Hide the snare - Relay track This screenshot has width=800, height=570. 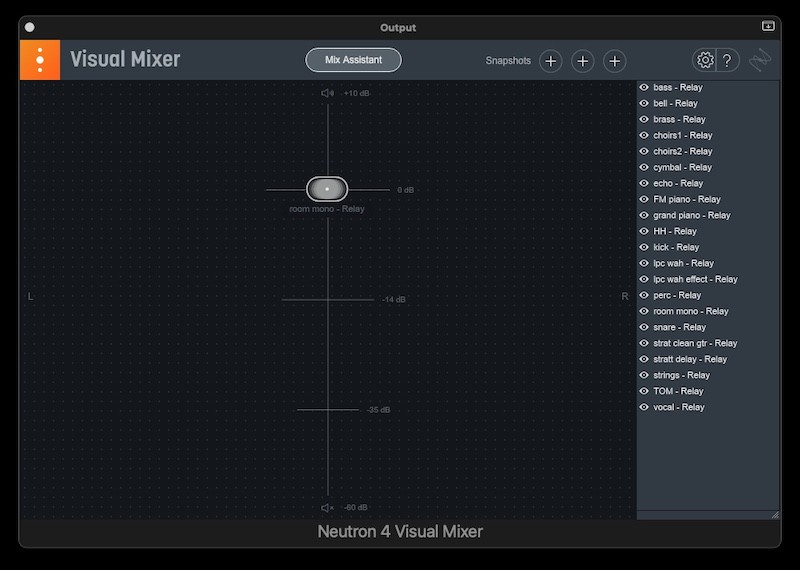(644, 327)
